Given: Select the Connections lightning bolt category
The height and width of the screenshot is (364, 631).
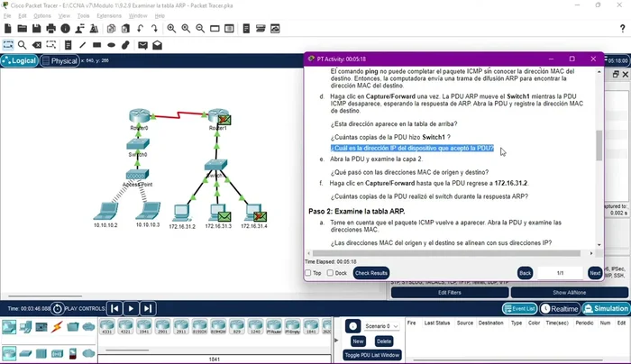Looking at the screenshot, I should point(57,327).
